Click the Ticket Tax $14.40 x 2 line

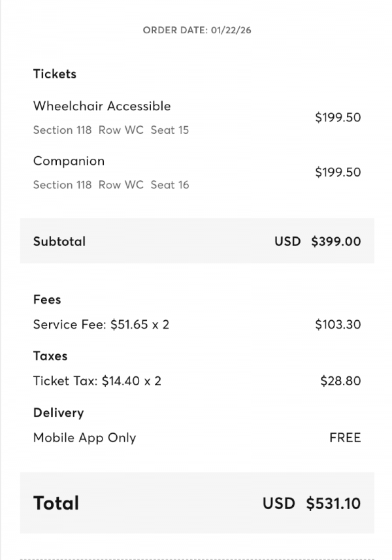(97, 381)
